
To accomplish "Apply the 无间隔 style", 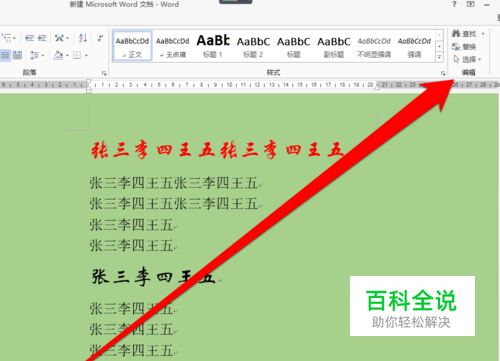I will tap(173, 46).
